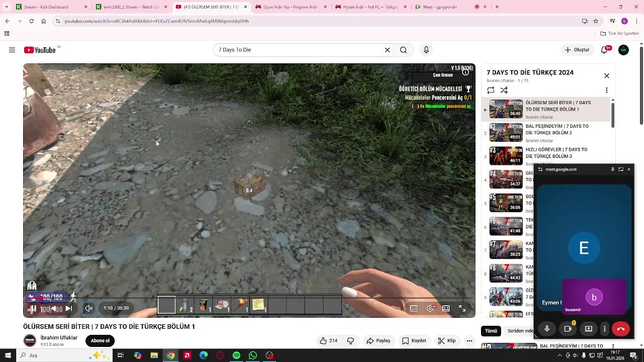Toggle microphone in the Meet mini window
644x362 pixels.
coord(547,329)
